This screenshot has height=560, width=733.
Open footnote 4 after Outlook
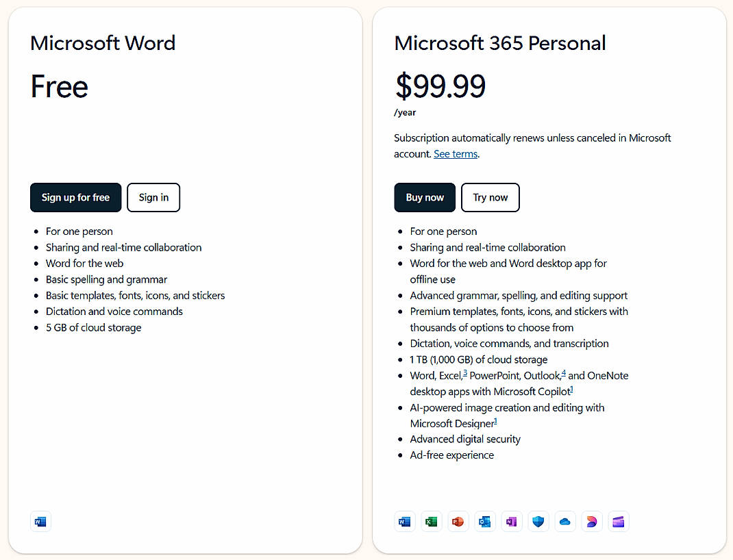(x=563, y=371)
